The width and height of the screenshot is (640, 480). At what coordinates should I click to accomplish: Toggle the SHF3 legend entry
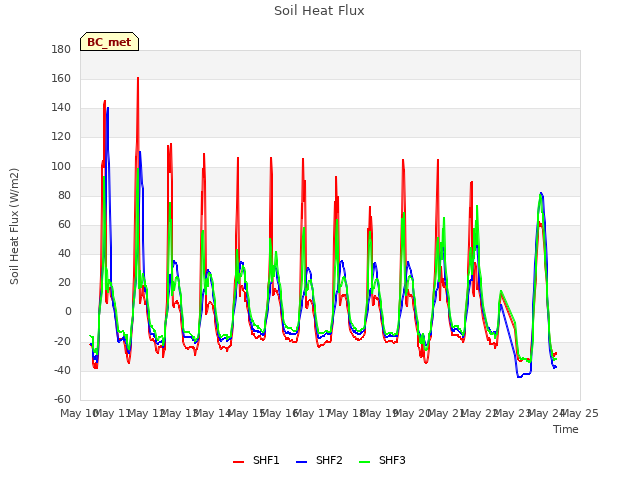(x=382, y=460)
